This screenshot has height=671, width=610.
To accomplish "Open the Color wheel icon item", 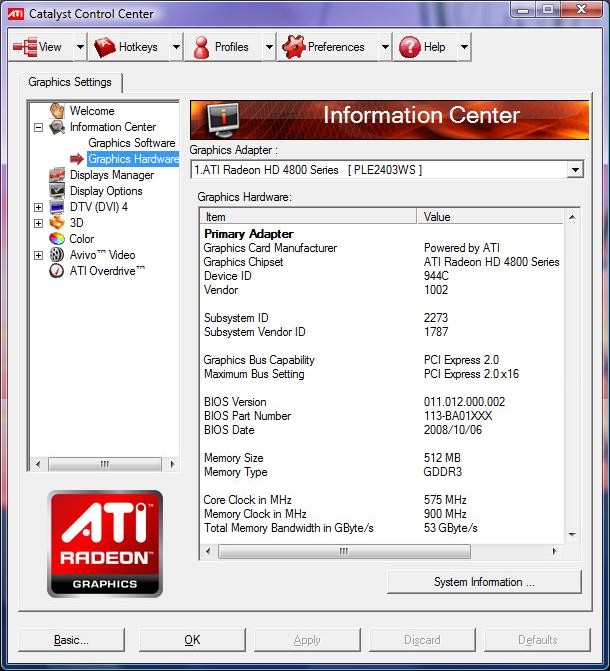I will tap(57, 239).
